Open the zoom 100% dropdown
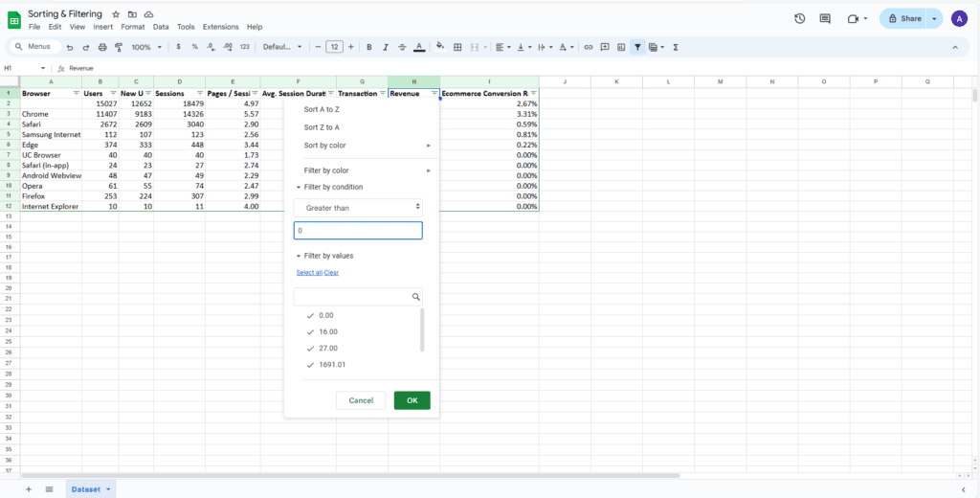This screenshot has height=498, width=980. coord(146,47)
